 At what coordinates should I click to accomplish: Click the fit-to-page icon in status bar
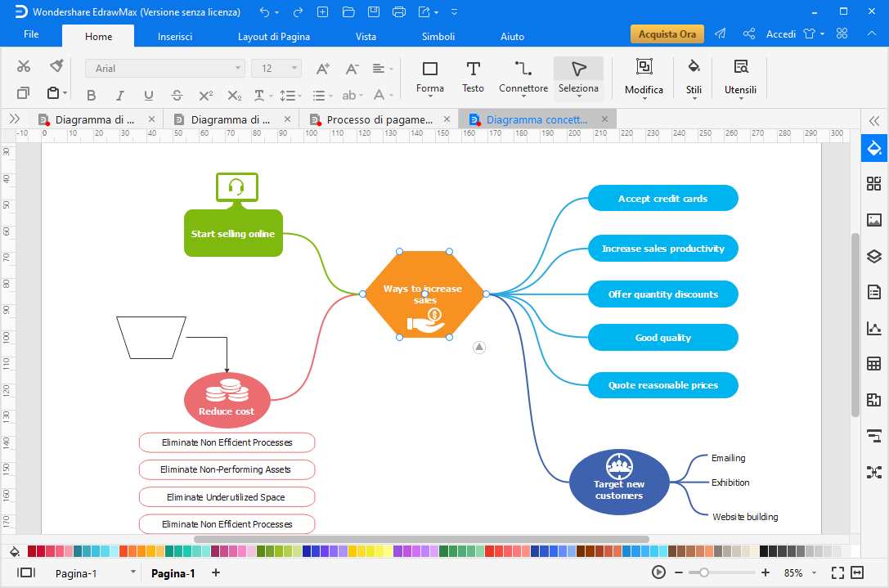837,572
